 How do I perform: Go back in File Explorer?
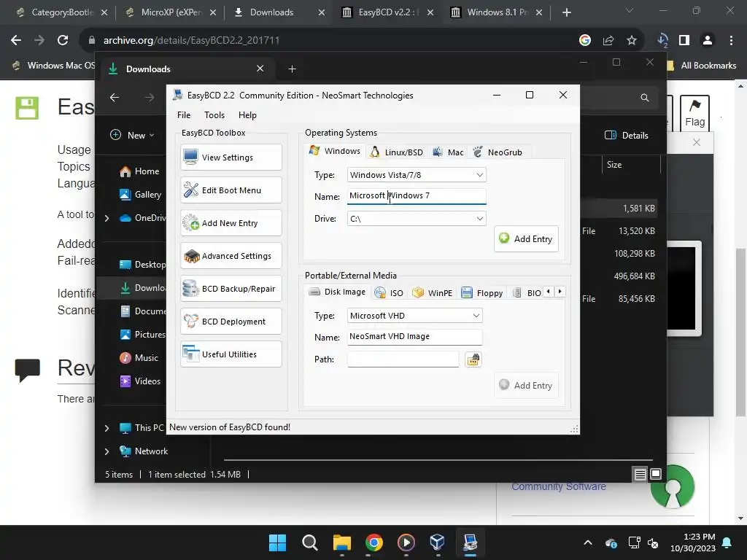(115, 97)
